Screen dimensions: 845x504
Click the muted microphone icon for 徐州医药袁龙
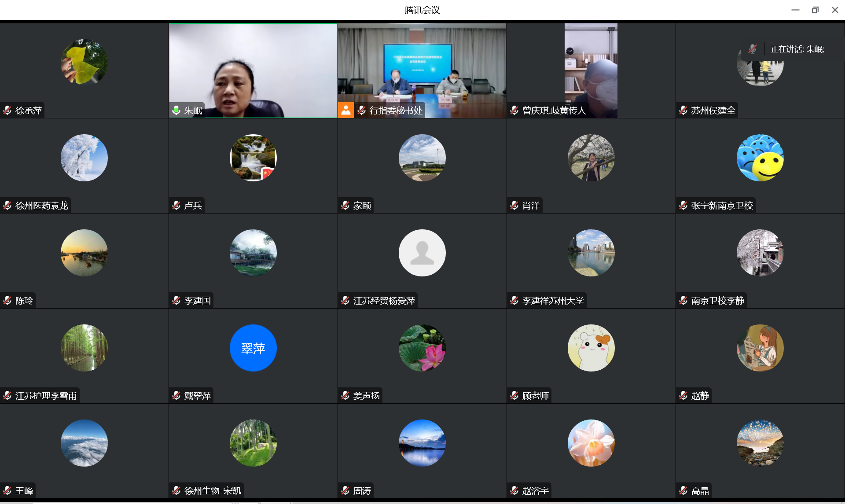click(7, 205)
